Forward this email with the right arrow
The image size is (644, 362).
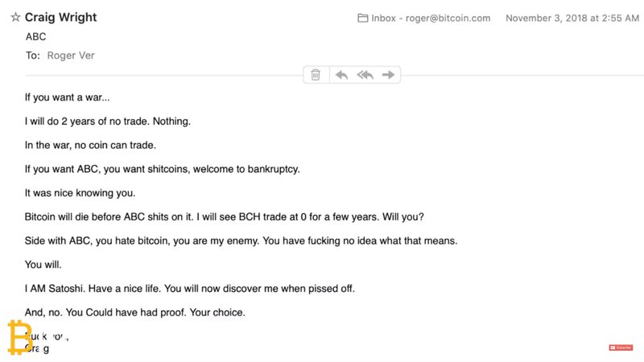point(388,75)
